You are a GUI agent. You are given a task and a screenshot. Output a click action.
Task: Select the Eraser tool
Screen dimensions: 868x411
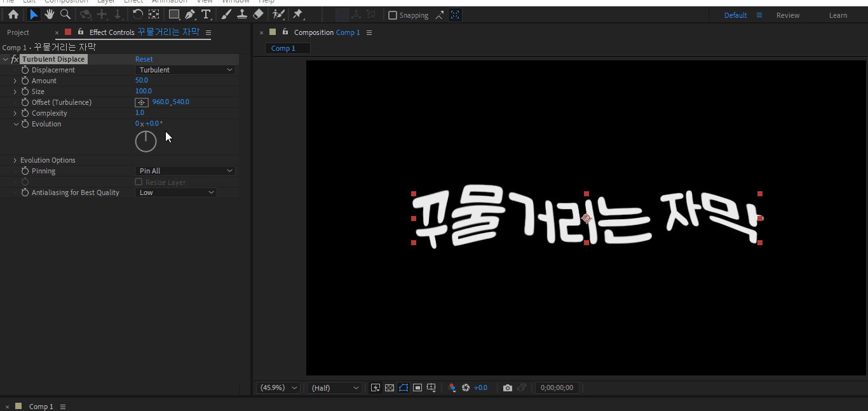[x=258, y=14]
